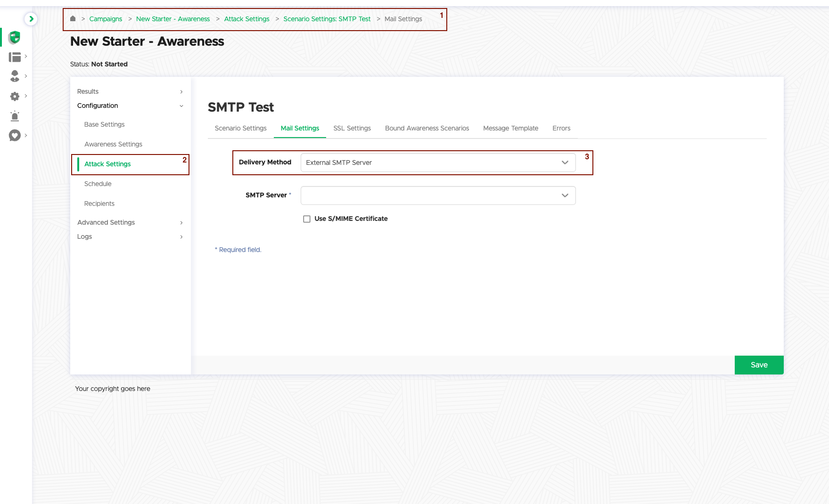Open the Delivery Method dropdown
This screenshot has height=504, width=829.
pyautogui.click(x=438, y=163)
